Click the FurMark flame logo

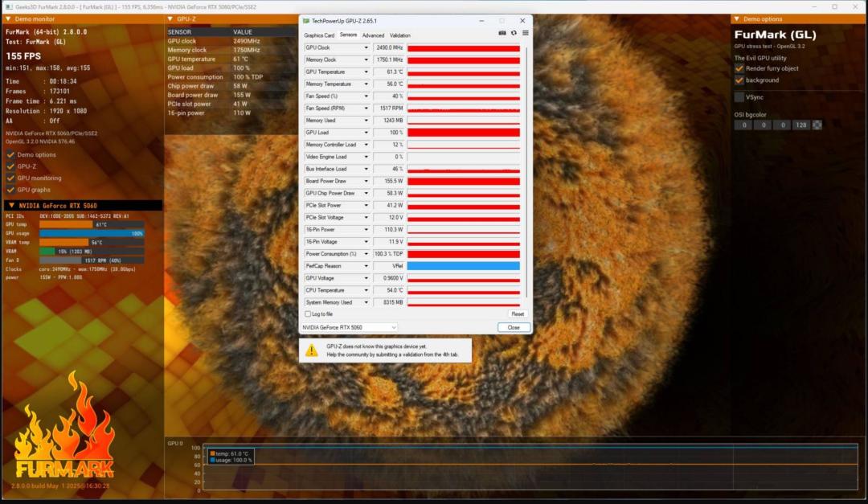pyautogui.click(x=64, y=425)
